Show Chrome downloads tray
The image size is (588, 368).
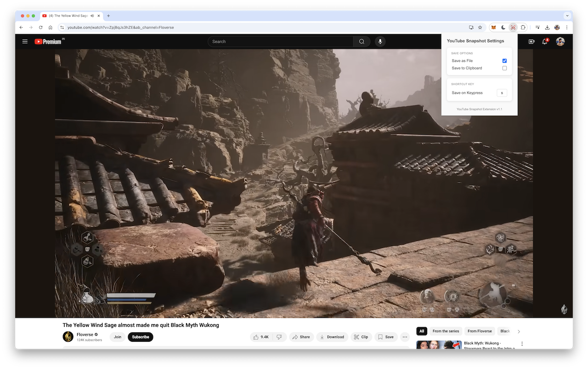547,28
